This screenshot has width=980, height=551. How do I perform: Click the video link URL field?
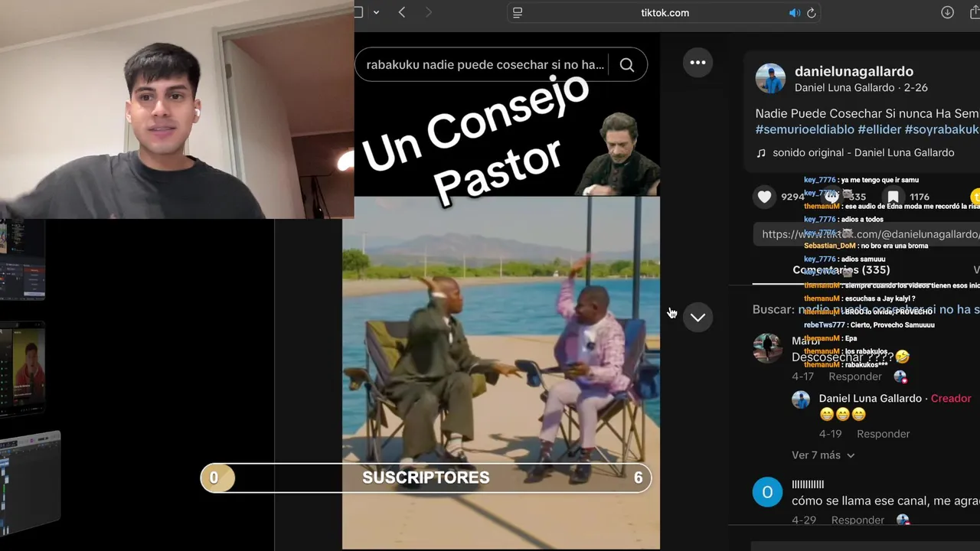point(867,234)
